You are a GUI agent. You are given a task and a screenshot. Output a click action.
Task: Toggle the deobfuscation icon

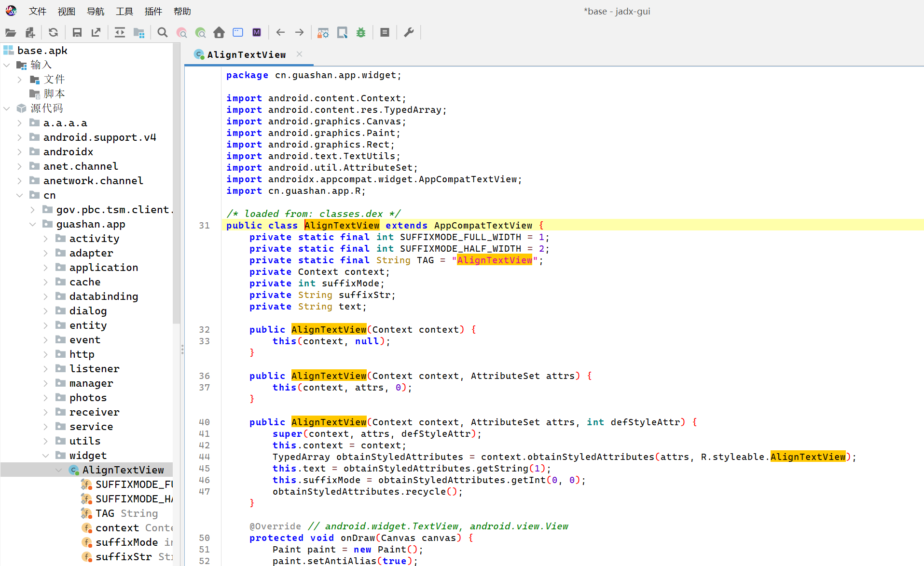point(323,33)
